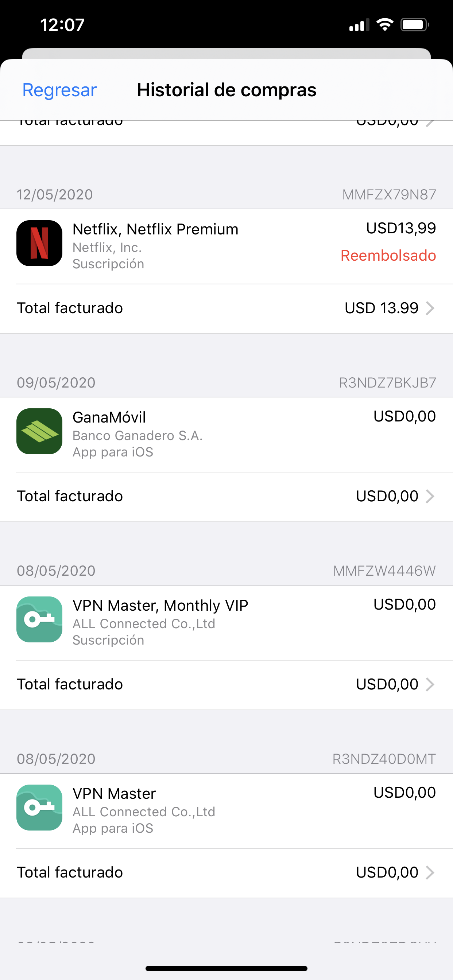
Task: Tap the cellular signal bars icon
Action: 359,25
